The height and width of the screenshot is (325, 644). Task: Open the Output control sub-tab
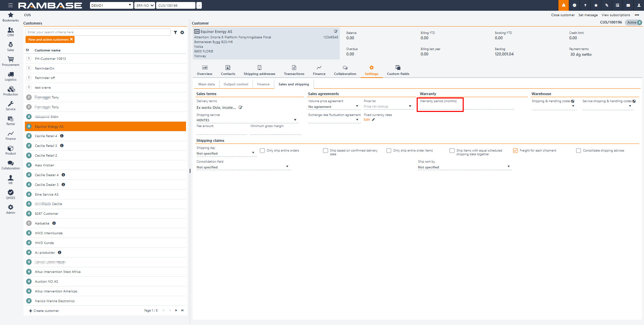point(236,84)
